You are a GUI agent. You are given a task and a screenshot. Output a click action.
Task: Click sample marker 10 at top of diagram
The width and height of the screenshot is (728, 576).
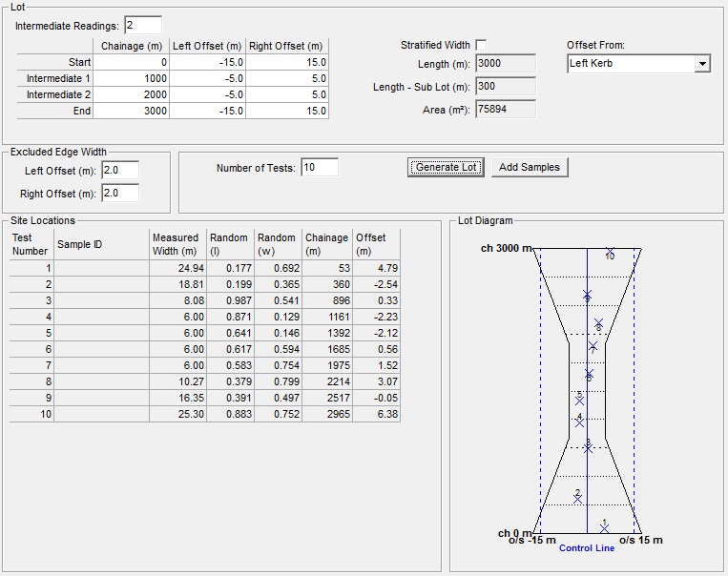point(610,253)
